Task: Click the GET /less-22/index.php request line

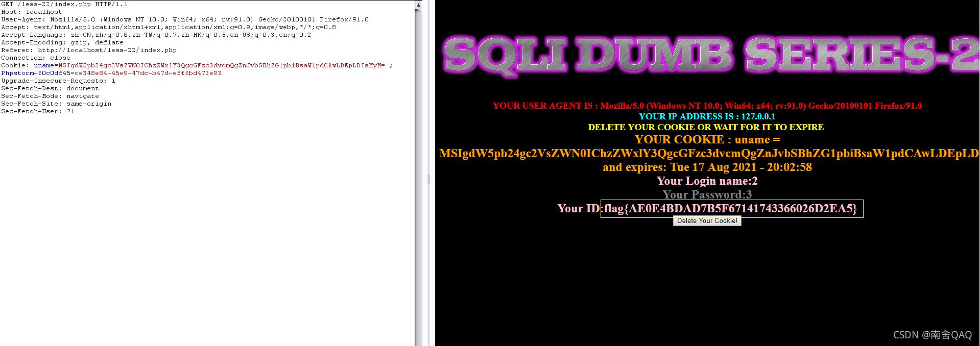Action: 64,4
